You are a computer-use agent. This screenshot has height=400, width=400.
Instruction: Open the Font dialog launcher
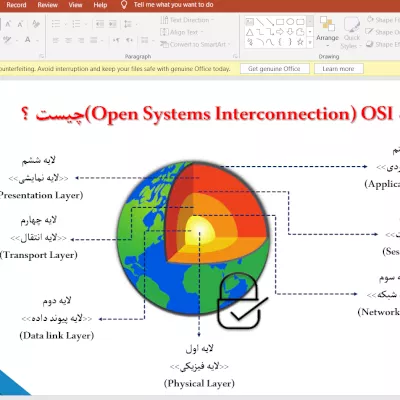click(42, 56)
